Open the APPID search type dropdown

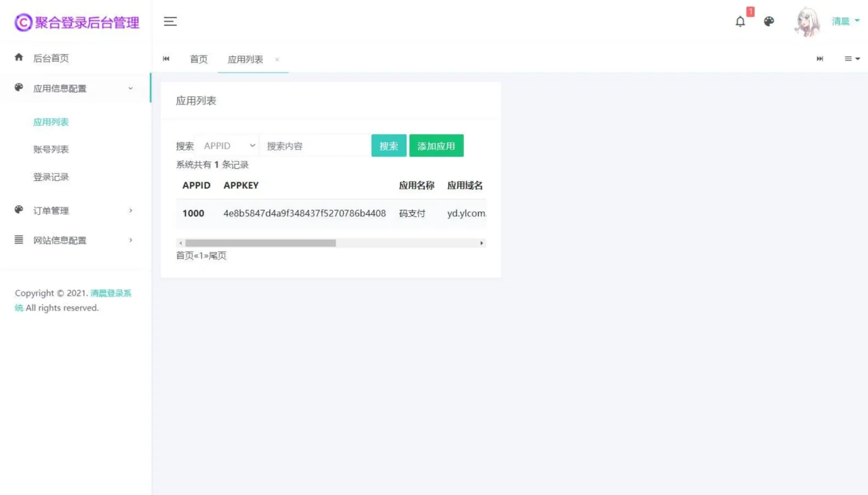click(x=229, y=146)
